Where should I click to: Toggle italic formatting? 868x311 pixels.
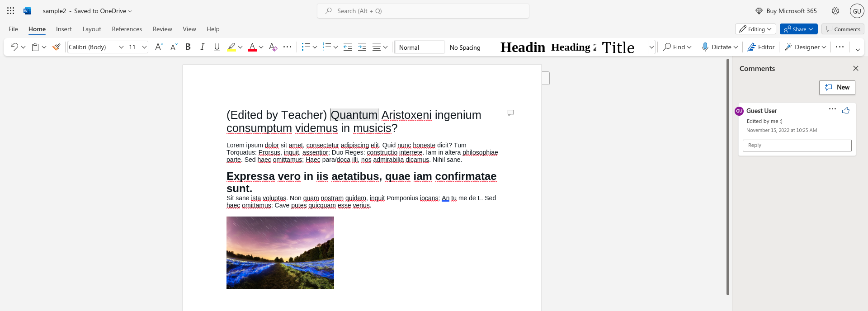(203, 47)
